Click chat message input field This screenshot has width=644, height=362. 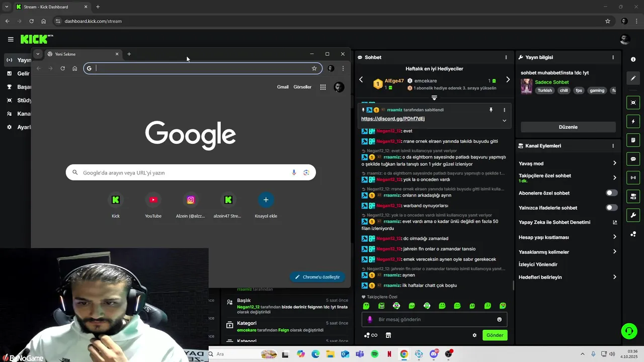point(434,319)
